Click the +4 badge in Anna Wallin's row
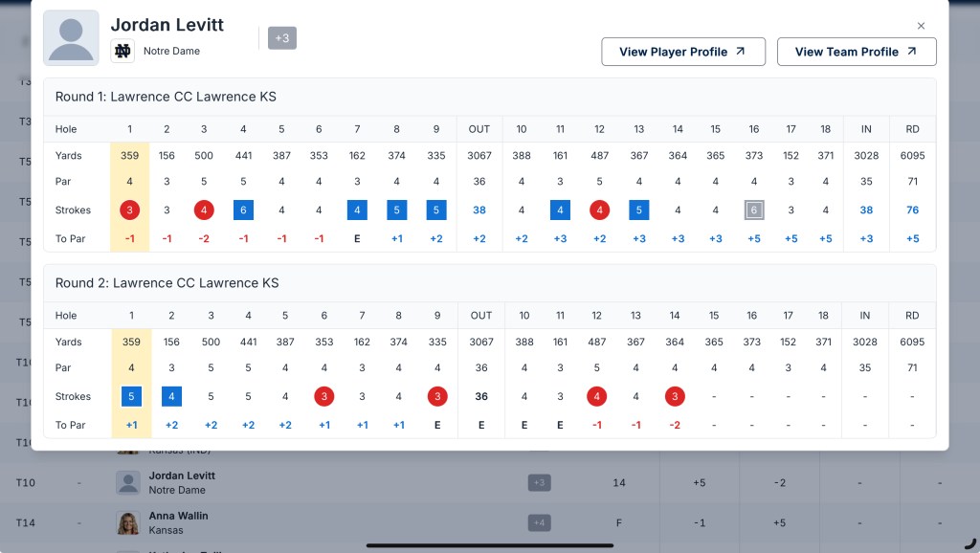 click(539, 523)
